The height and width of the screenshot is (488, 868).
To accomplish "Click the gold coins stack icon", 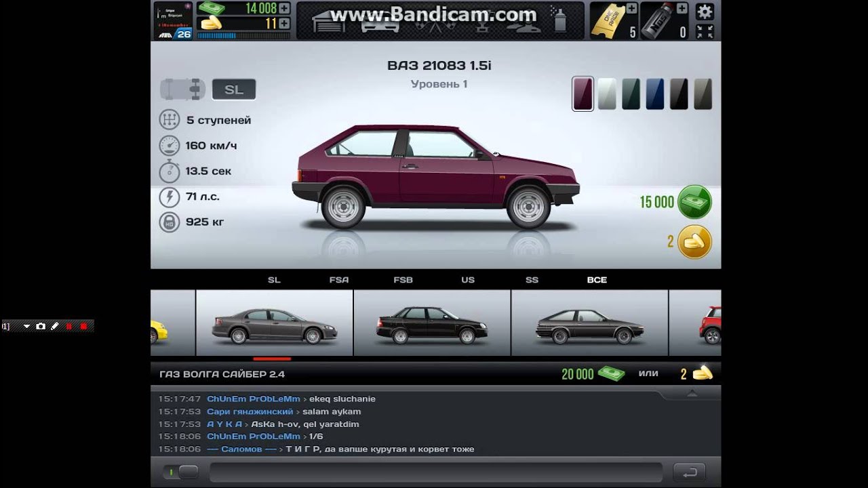I will pyautogui.click(x=212, y=23).
